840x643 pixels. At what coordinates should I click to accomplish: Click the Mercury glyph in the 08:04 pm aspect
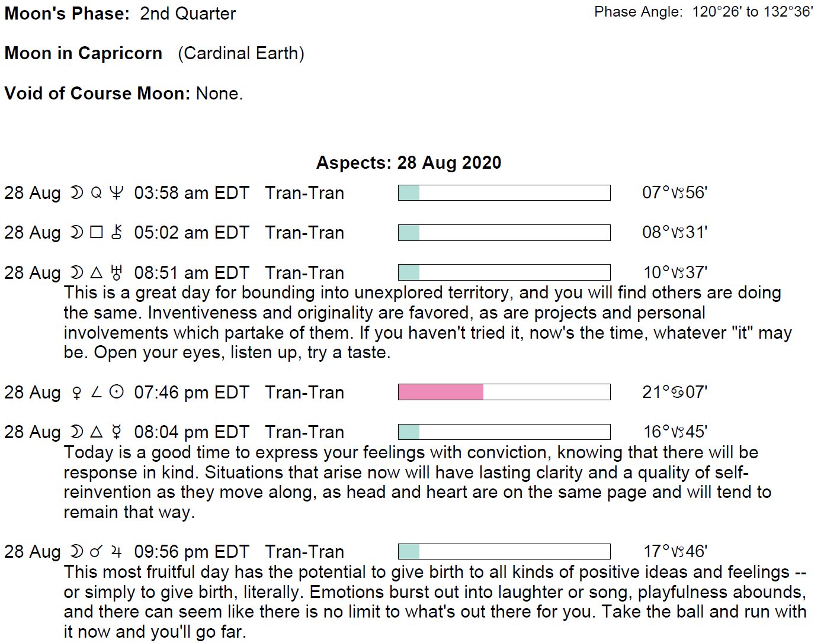coord(117,432)
